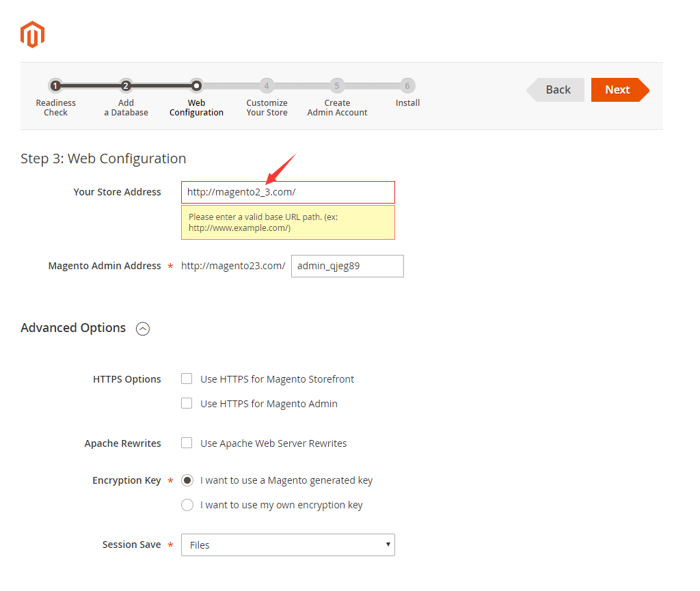700x591 pixels.
Task: Click the Customize Your Store step label
Action: tap(267, 107)
